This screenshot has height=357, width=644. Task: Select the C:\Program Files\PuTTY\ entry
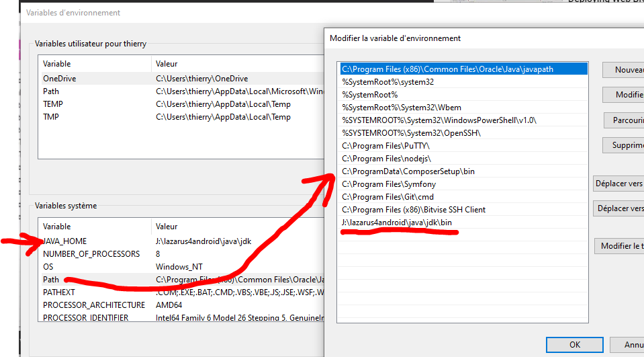tap(385, 146)
